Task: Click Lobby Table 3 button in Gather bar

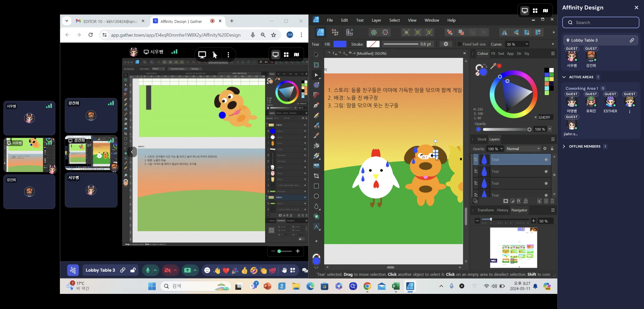Action: coord(100,270)
